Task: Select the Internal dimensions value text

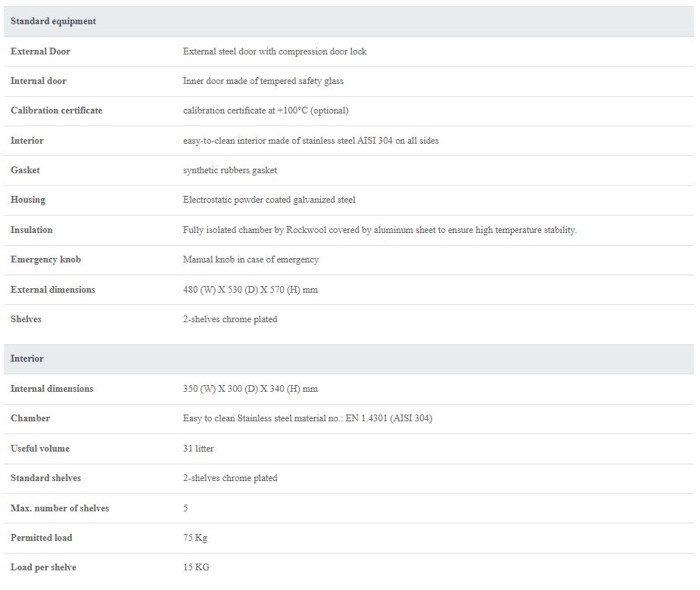Action: pos(250,389)
